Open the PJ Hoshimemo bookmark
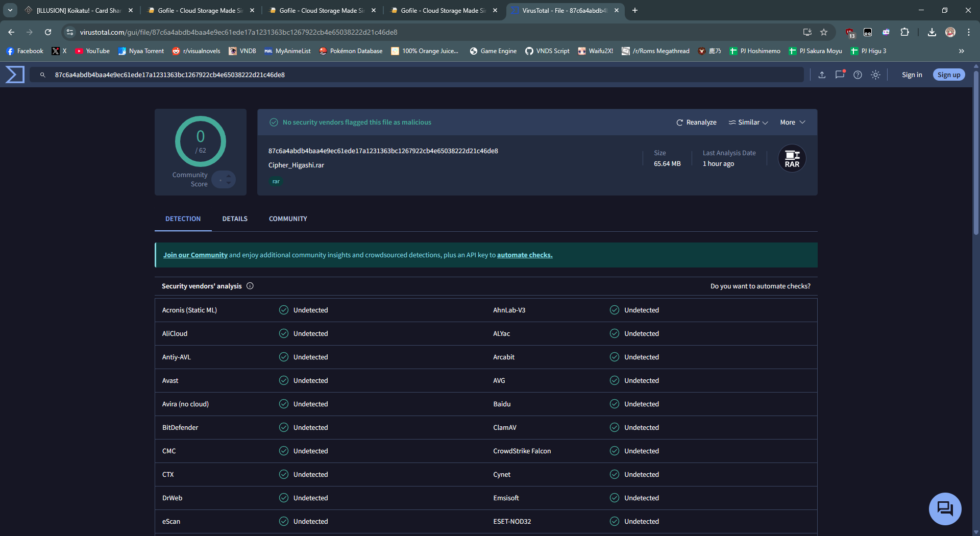 755,51
